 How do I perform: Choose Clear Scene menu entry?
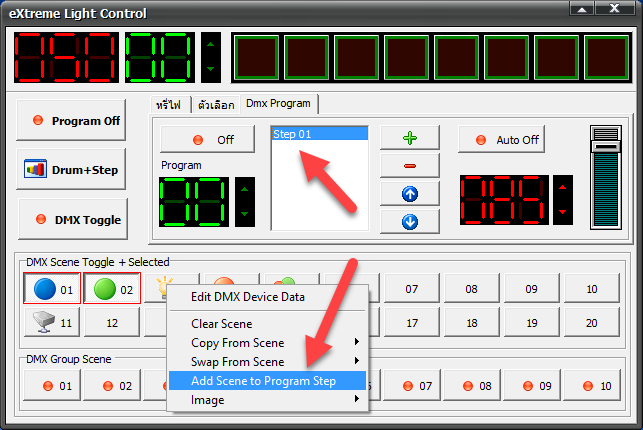coord(267,324)
